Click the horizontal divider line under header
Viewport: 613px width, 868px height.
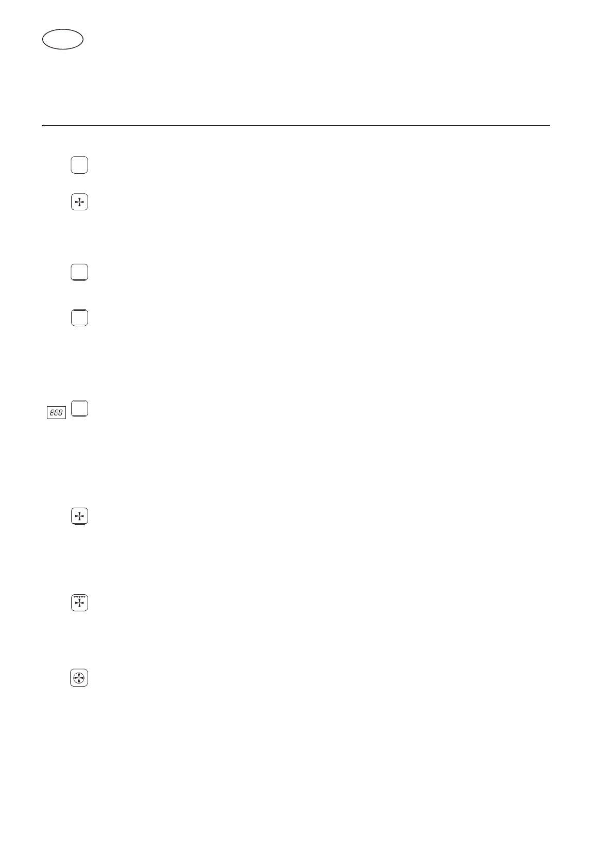click(296, 125)
